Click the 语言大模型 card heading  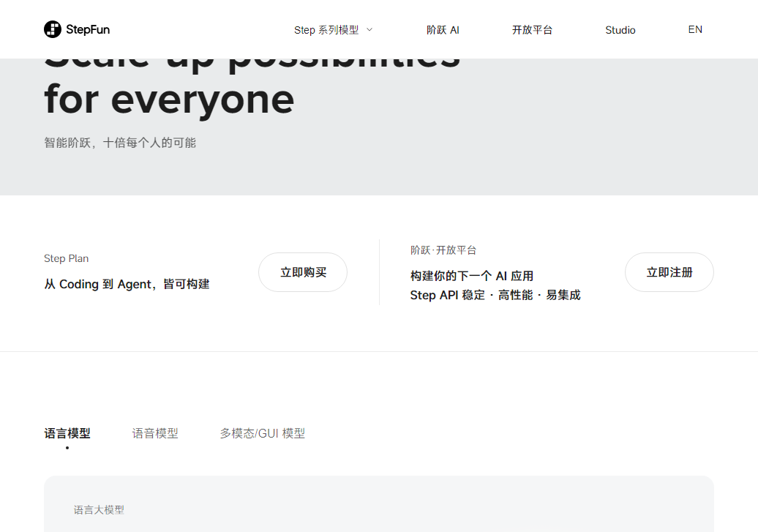click(x=99, y=510)
